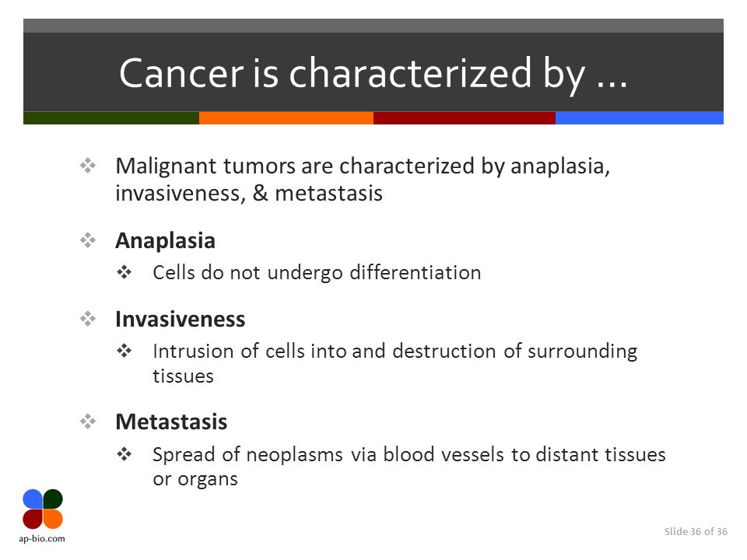Click the 'Cells do not undergo differentiation' text
747x560 pixels.
[x=317, y=273]
